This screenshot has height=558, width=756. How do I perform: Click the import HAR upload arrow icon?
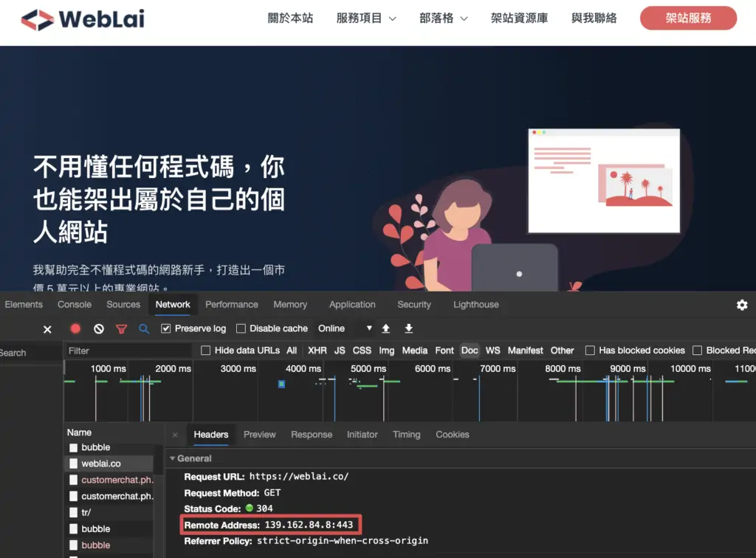coord(385,328)
